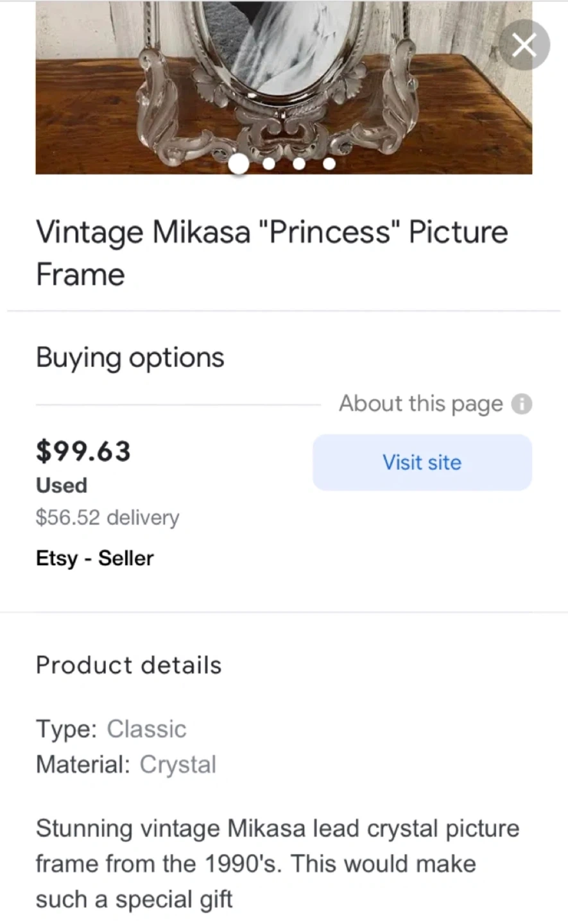Screen dimensions: 568x924
Task: Click the Buying options heading
Action: click(x=130, y=357)
